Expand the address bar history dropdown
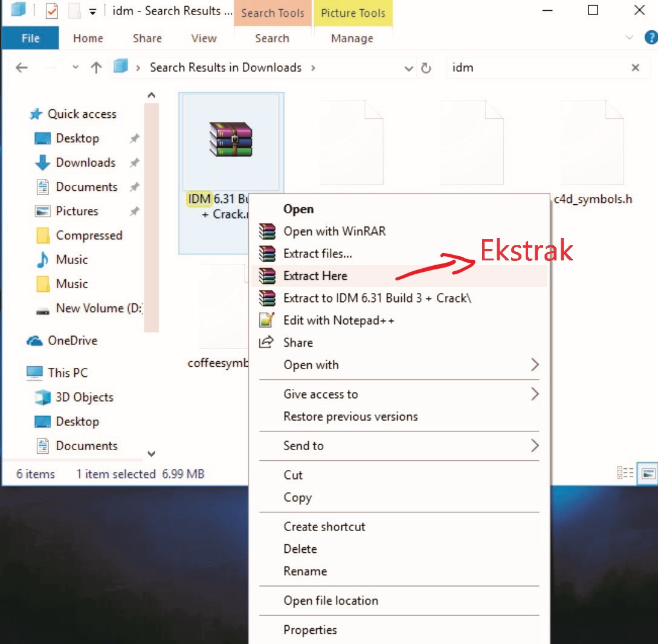The height and width of the screenshot is (644, 658). click(x=408, y=68)
